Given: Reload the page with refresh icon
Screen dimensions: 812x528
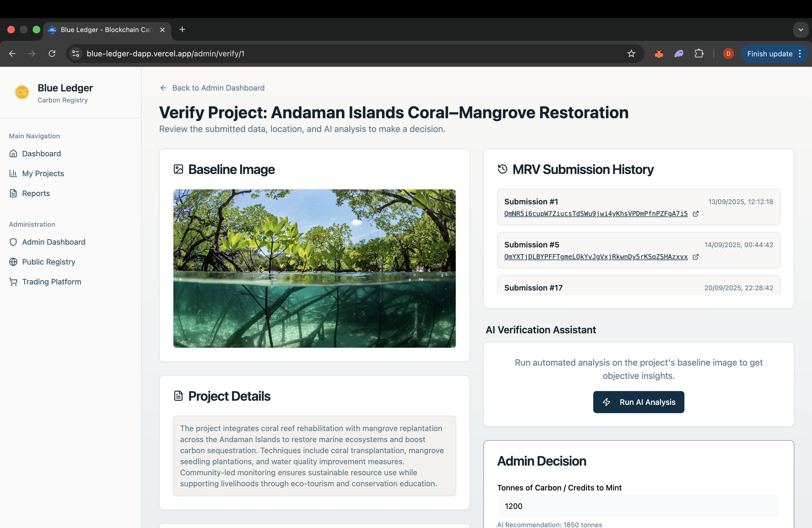Looking at the screenshot, I should point(52,54).
